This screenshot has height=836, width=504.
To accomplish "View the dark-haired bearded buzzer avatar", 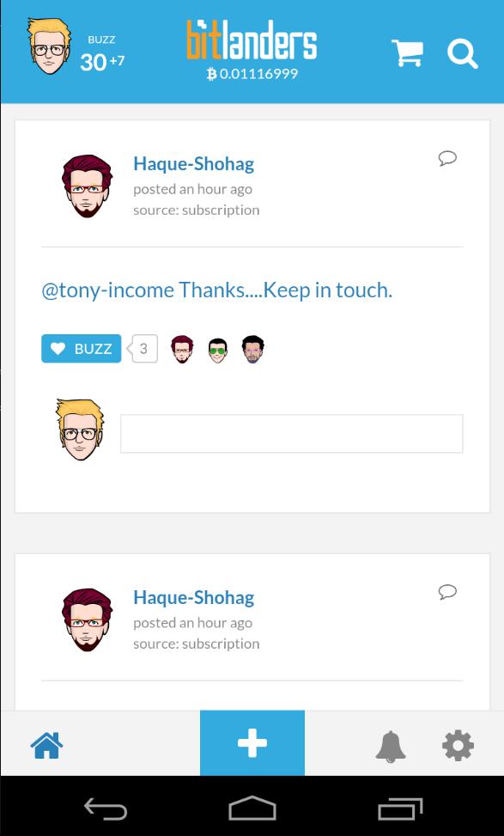I will (252, 349).
